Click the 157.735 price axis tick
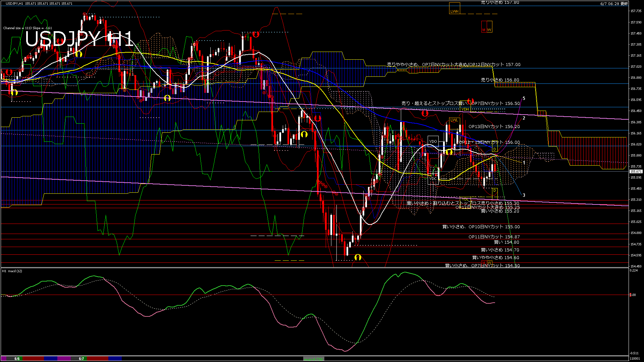Image resolution: width=644 pixels, height=362 pixels. tap(636, 11)
